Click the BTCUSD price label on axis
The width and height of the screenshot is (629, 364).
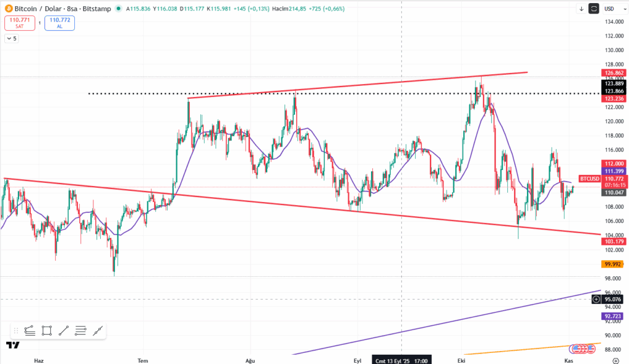pyautogui.click(x=590, y=179)
